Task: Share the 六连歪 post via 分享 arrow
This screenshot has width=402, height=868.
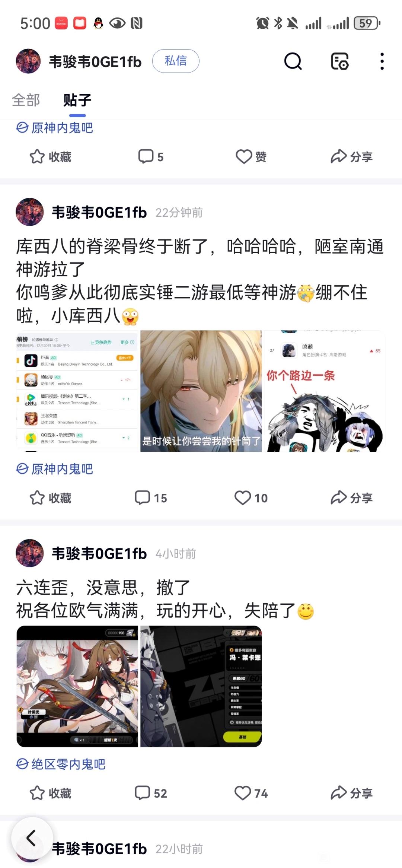Action: [352, 793]
